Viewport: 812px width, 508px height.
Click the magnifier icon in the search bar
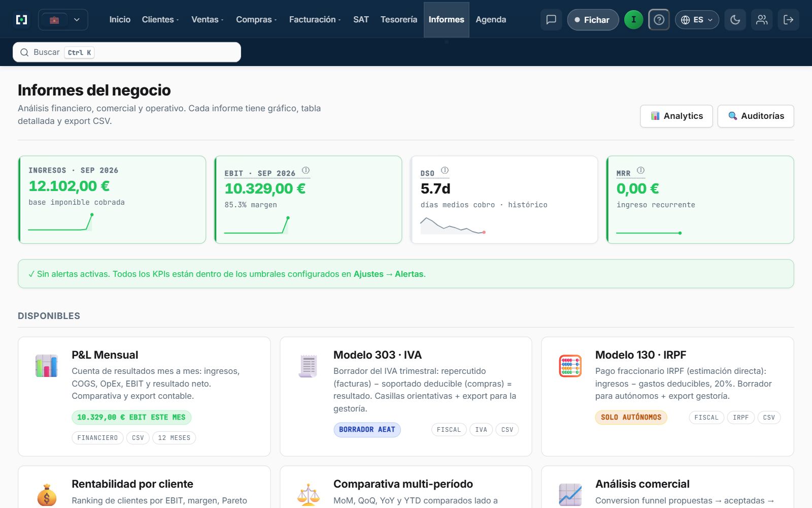pos(24,52)
